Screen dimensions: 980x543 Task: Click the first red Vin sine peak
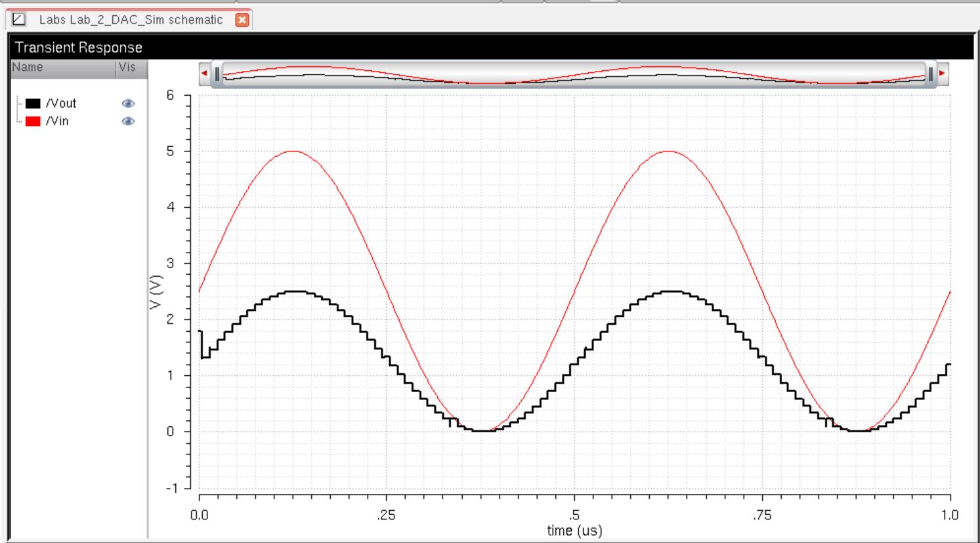click(x=293, y=151)
